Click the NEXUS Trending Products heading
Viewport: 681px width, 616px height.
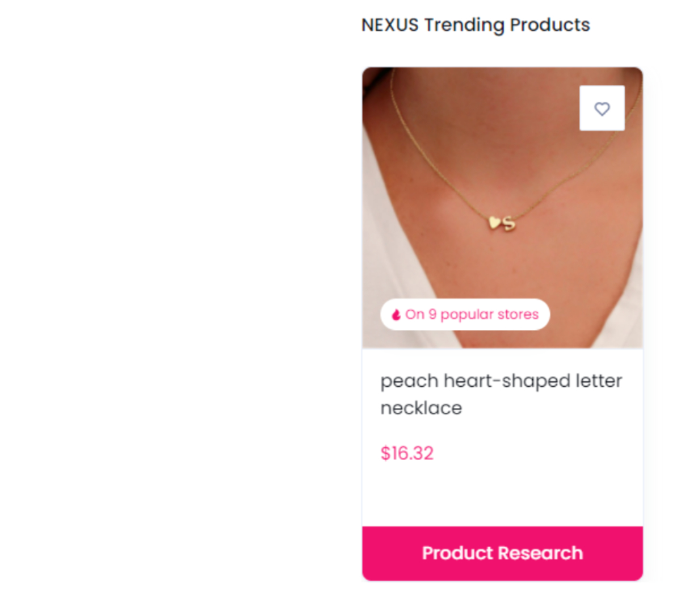[x=476, y=25]
